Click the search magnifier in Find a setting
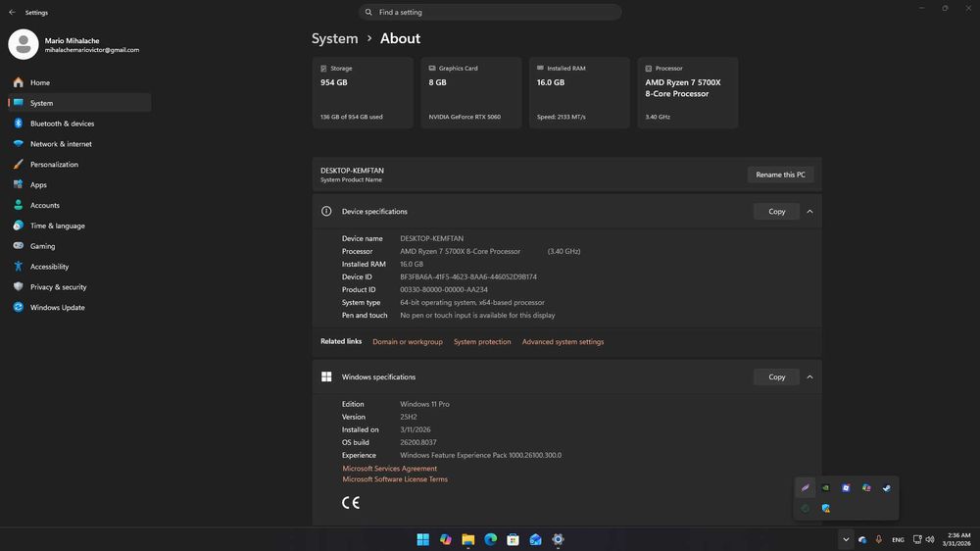The height and width of the screenshot is (551, 980). point(368,12)
